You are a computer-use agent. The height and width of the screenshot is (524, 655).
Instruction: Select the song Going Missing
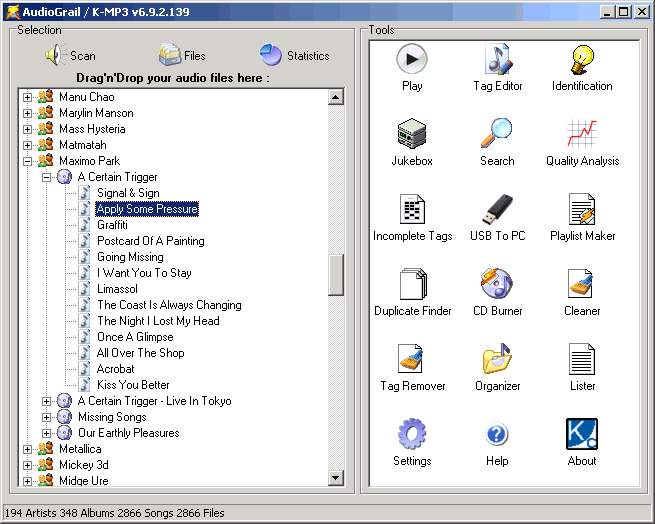[130, 257]
